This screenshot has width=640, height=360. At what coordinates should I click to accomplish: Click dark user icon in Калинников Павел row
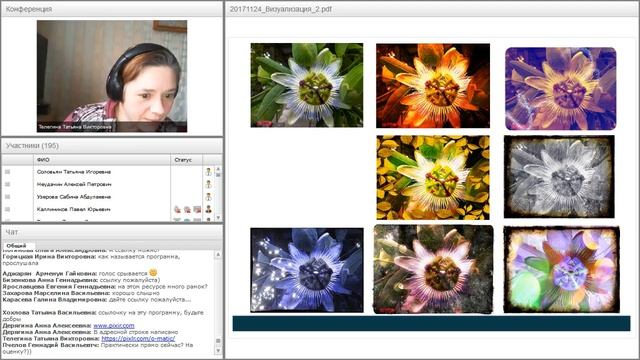pos(208,209)
